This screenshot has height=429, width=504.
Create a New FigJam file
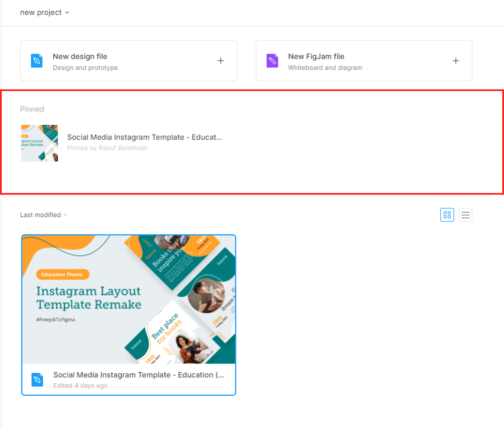(364, 61)
